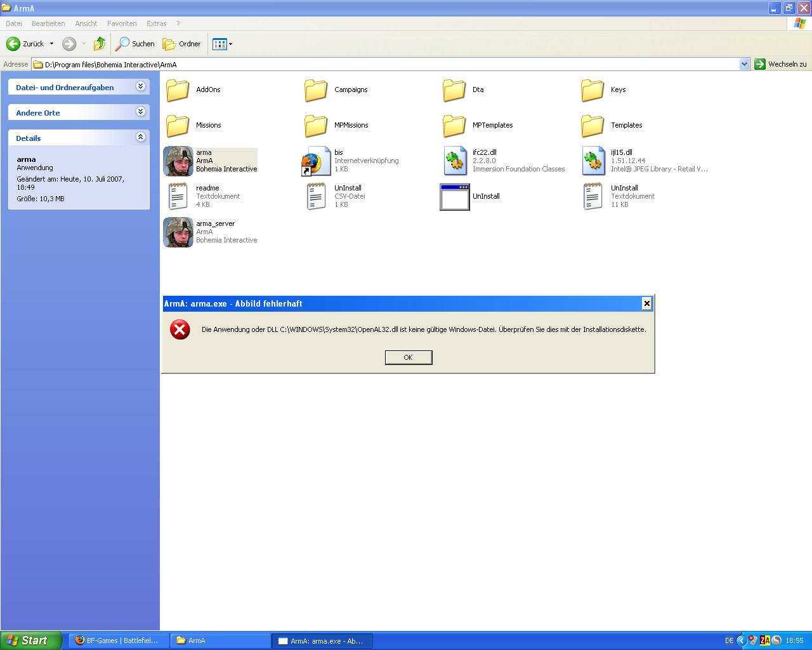Open forward history dropdown arrow

[x=84, y=44]
